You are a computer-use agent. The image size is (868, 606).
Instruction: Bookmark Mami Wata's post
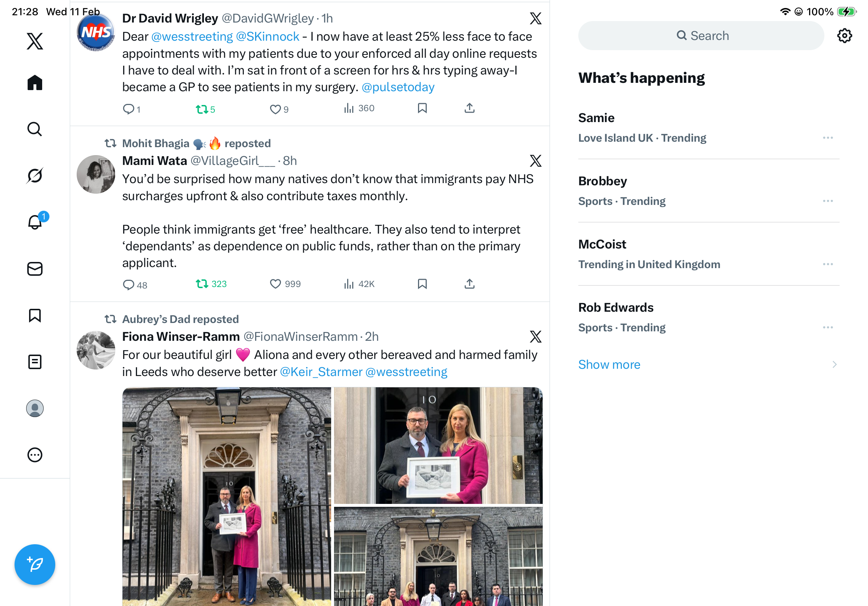coord(422,284)
